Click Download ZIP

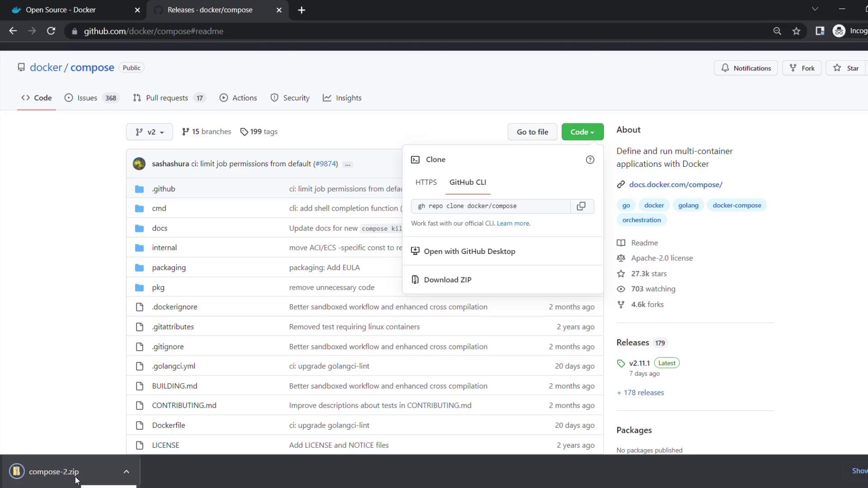448,280
